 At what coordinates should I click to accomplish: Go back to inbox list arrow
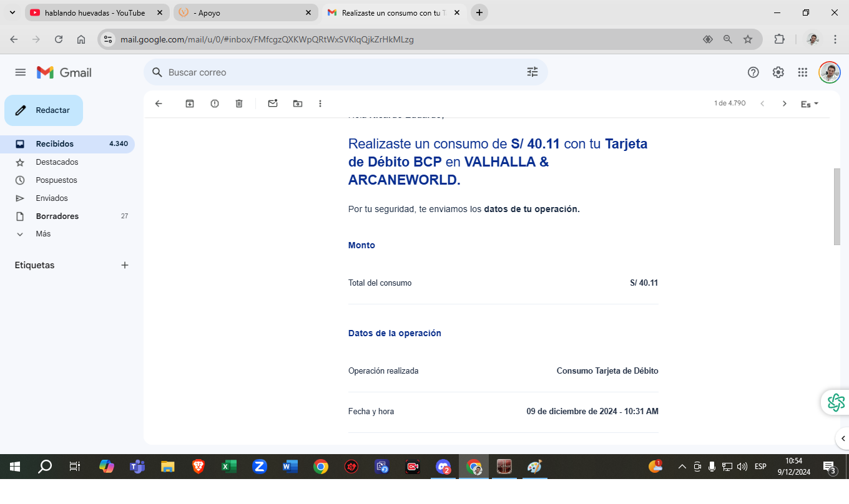point(159,104)
